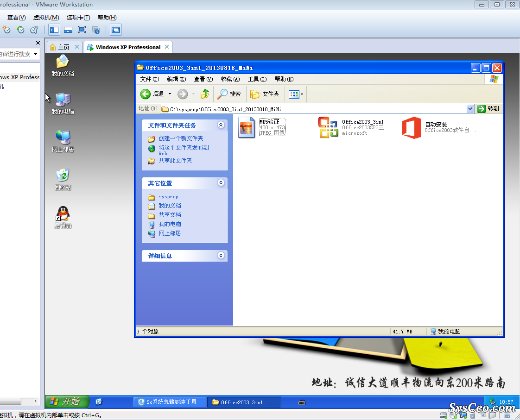Go up one folder level in Explorer
This screenshot has height=420, width=520.
(205, 94)
